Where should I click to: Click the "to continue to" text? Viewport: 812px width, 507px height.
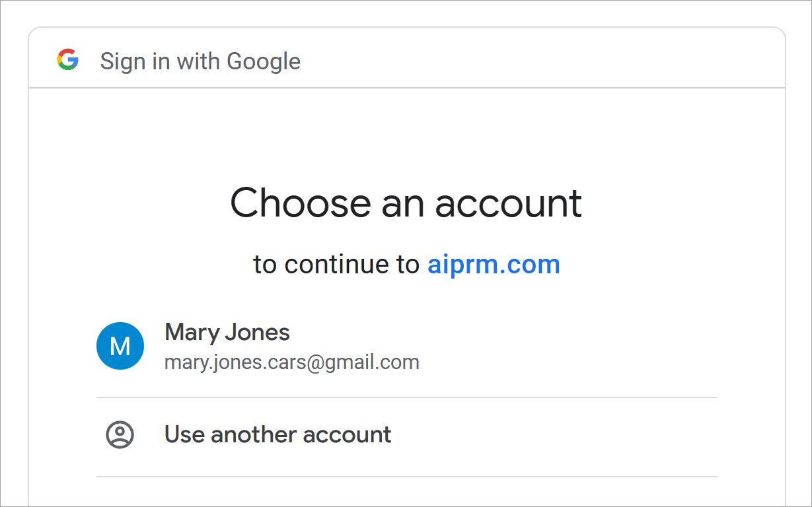click(336, 265)
